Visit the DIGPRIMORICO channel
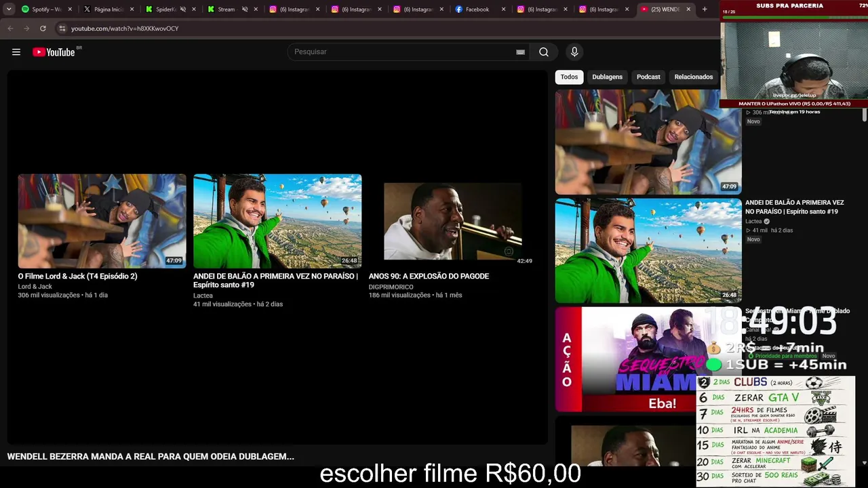Image resolution: width=868 pixels, height=488 pixels. point(391,287)
